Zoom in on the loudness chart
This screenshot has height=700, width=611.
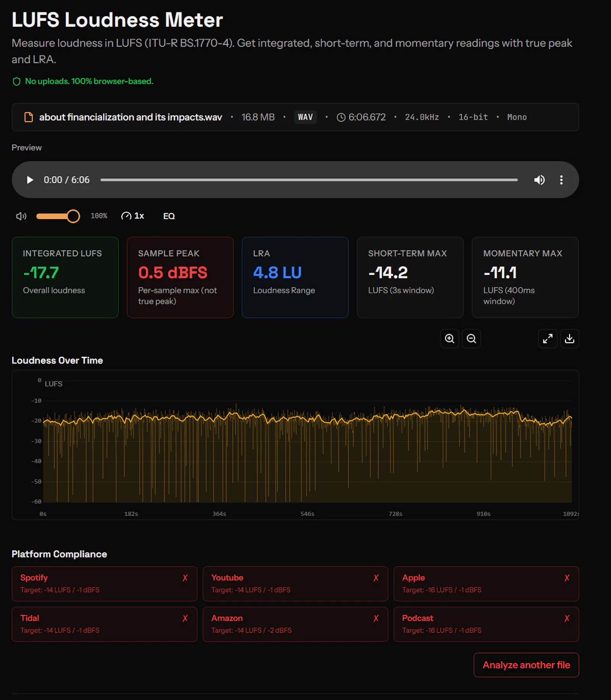pyautogui.click(x=449, y=339)
